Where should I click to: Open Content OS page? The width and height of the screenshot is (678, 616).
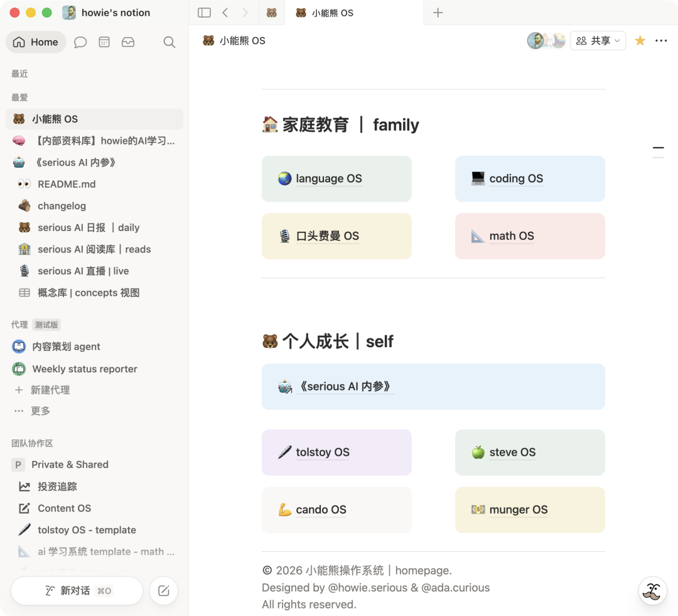pyautogui.click(x=94, y=508)
